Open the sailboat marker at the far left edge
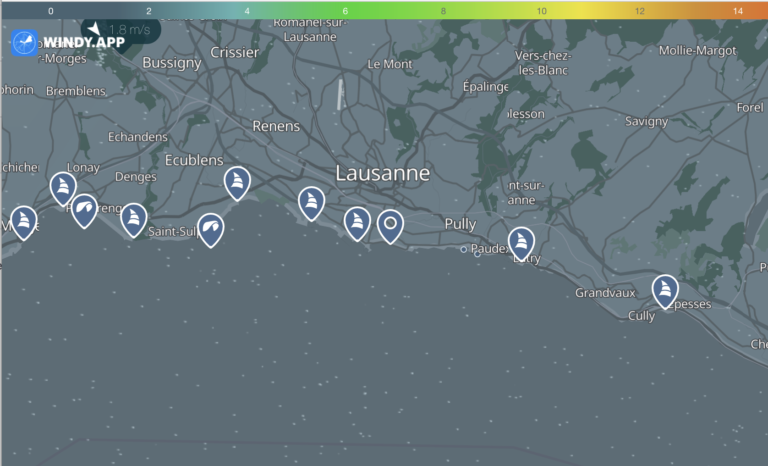The width and height of the screenshot is (768, 466). pyautogui.click(x=23, y=221)
